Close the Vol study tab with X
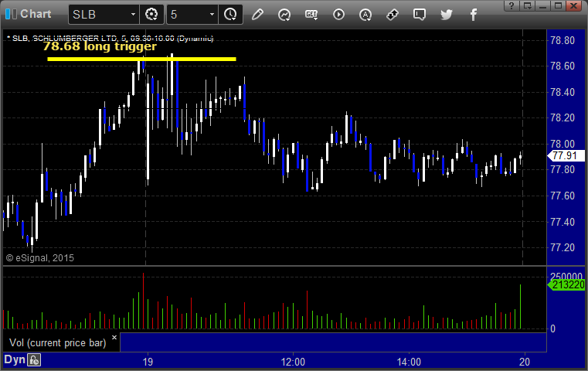588x371 pixels. pyautogui.click(x=114, y=337)
